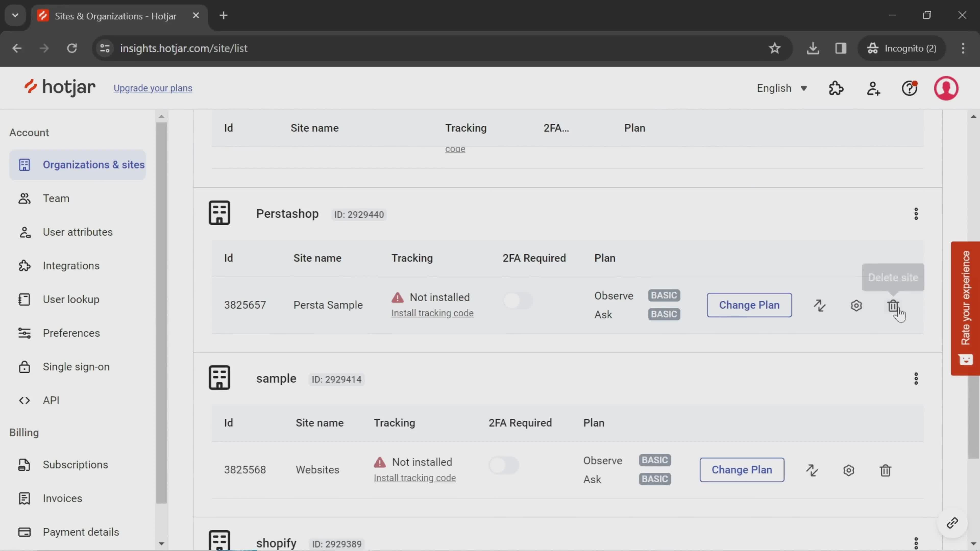The width and height of the screenshot is (980, 551).
Task: Open API in sidebar
Action: 78,400
